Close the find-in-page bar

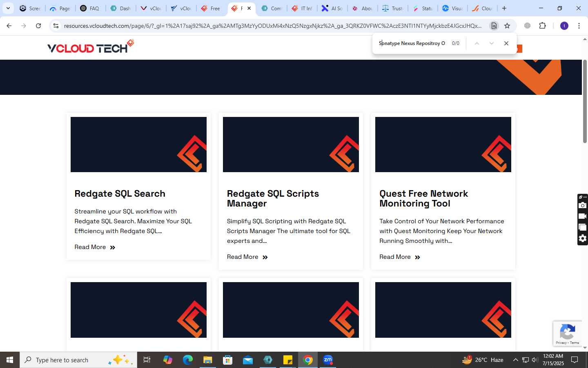(x=506, y=43)
